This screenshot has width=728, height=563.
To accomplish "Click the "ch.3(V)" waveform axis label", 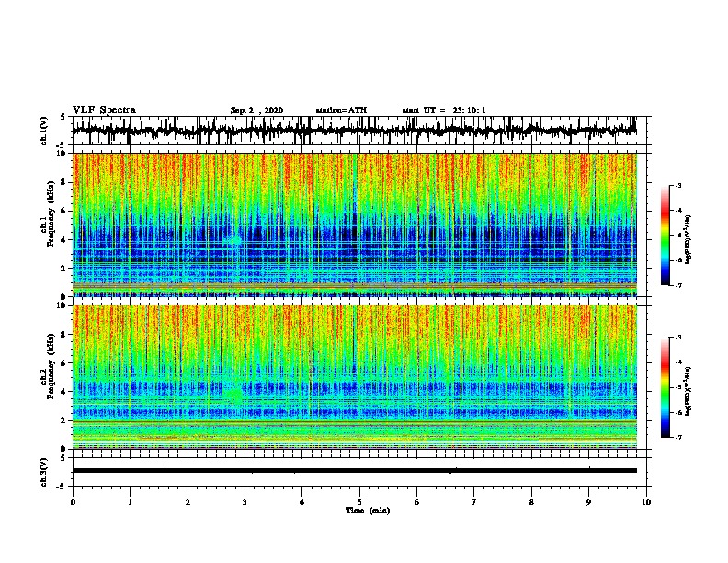I will [44, 472].
